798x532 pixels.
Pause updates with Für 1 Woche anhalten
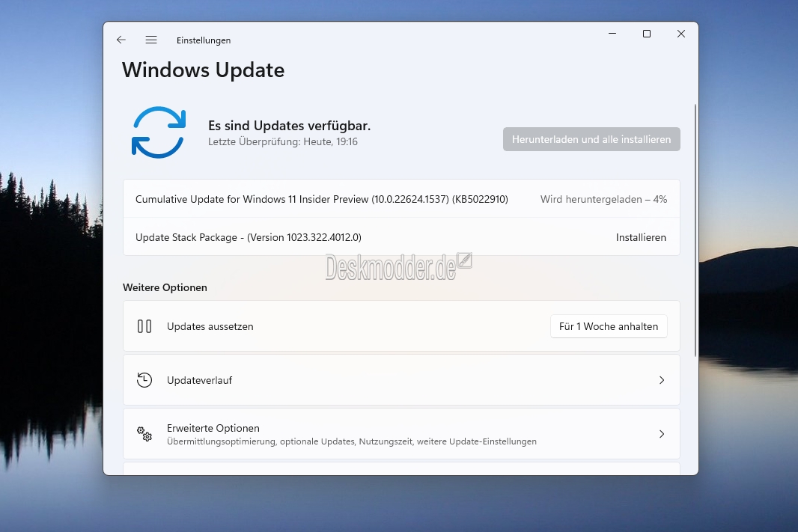click(609, 326)
